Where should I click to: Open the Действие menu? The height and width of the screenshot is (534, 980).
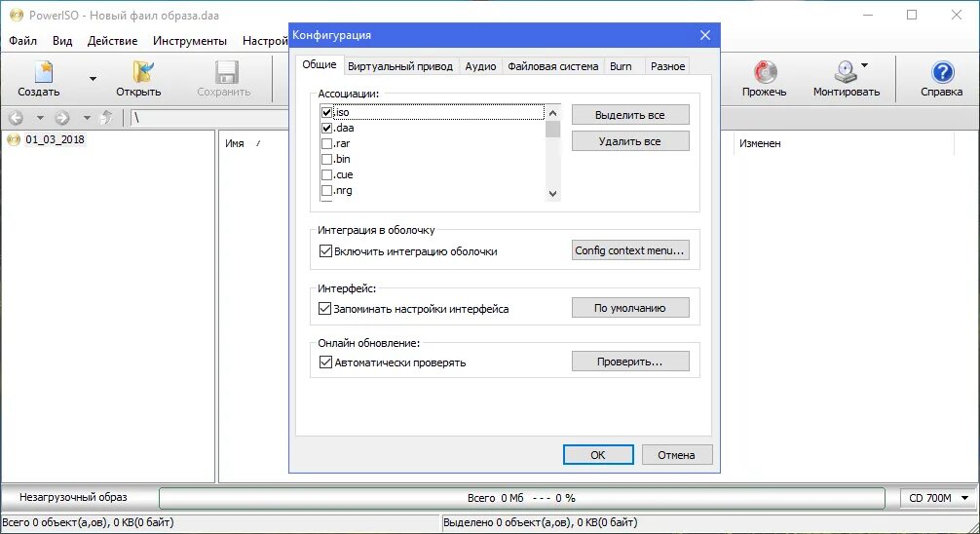point(112,41)
